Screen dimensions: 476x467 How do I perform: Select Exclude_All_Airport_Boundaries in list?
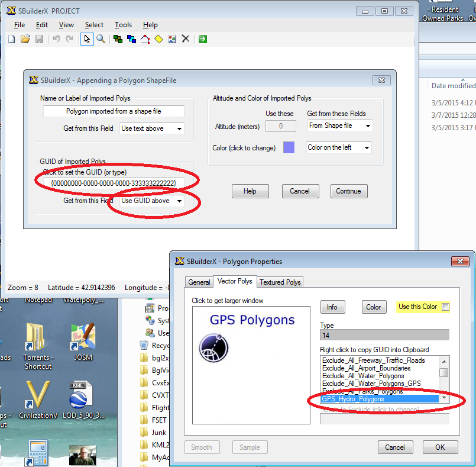366,368
